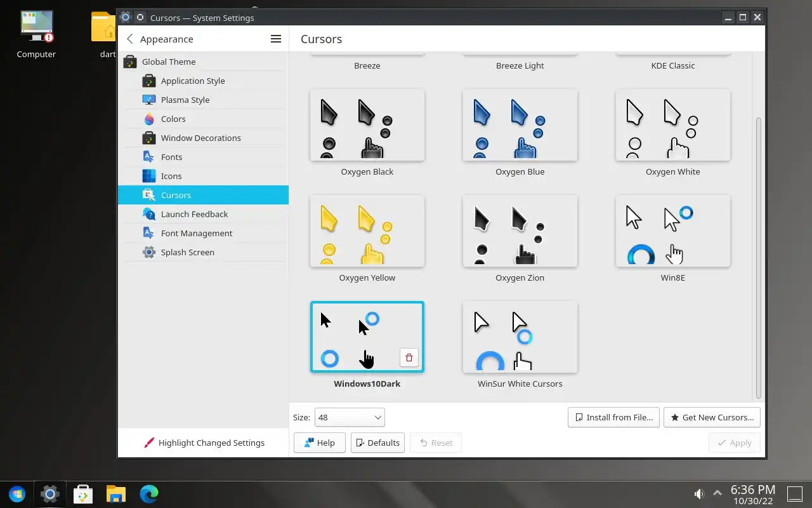Image resolution: width=812 pixels, height=508 pixels.
Task: Click the Install from File button
Action: [x=613, y=417]
